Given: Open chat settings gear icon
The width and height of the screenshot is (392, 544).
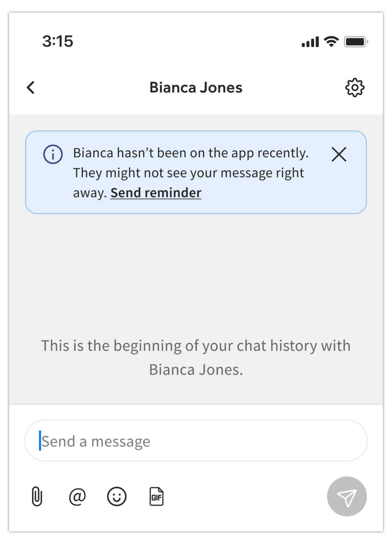Looking at the screenshot, I should pyautogui.click(x=354, y=88).
